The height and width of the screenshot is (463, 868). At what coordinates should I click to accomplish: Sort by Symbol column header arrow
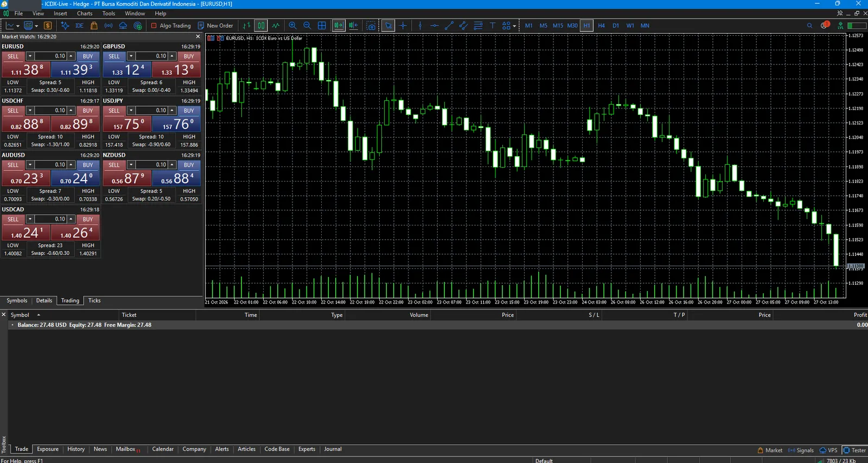coord(39,315)
